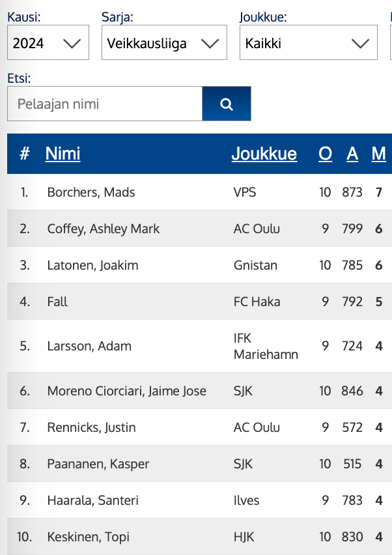Sort table by Joukkue column
The width and height of the screenshot is (392, 555).
click(x=264, y=154)
